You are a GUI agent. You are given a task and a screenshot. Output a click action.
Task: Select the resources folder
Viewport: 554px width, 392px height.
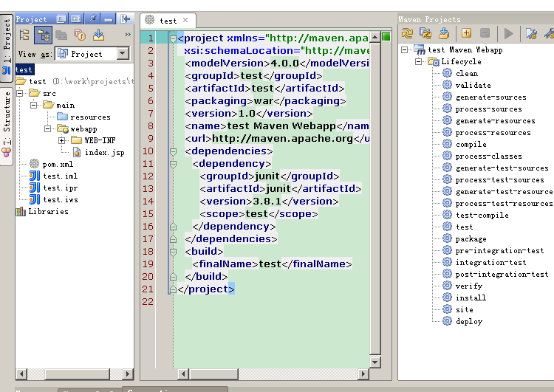(x=84, y=117)
